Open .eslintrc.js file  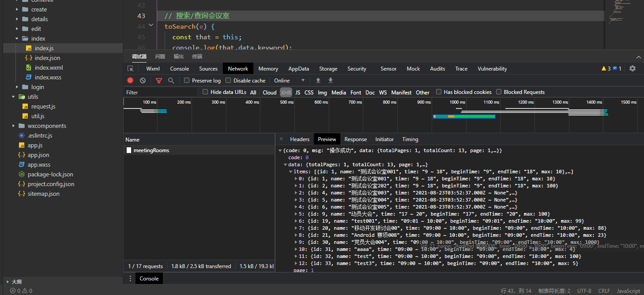coord(40,135)
